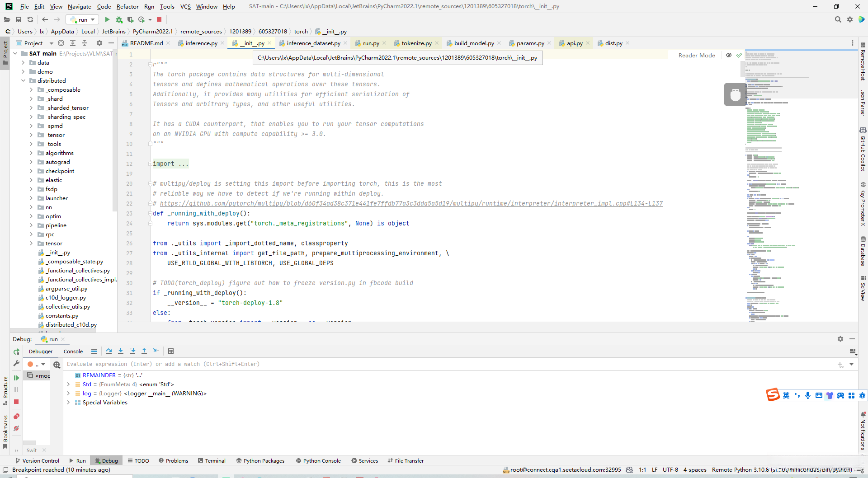Collapse the distributed folder in tree
This screenshot has width=868, height=478.
(23, 80)
